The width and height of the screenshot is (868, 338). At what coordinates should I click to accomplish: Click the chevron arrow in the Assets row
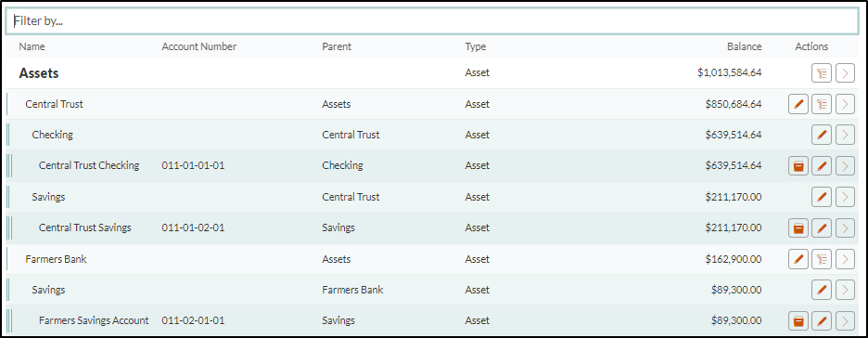(x=845, y=73)
